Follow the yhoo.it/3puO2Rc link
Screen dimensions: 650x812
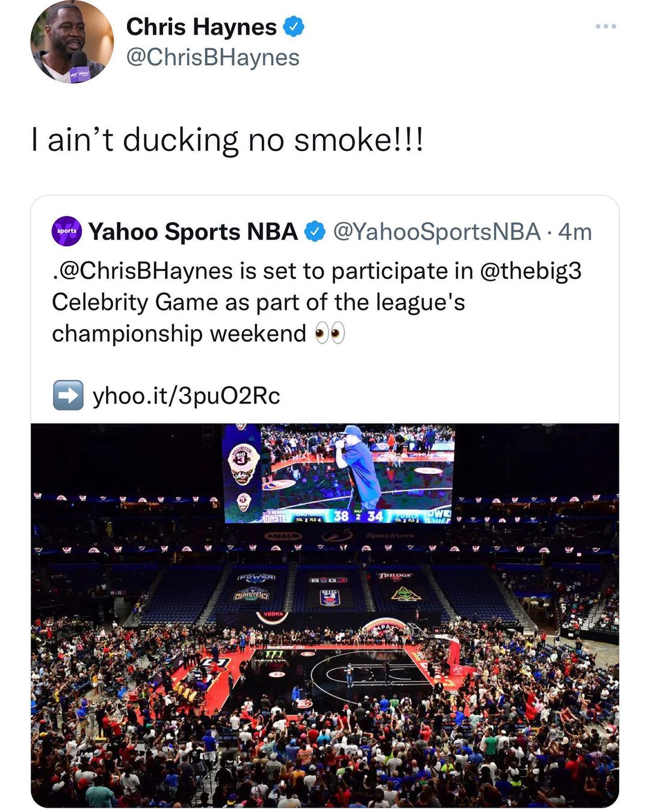point(186,396)
